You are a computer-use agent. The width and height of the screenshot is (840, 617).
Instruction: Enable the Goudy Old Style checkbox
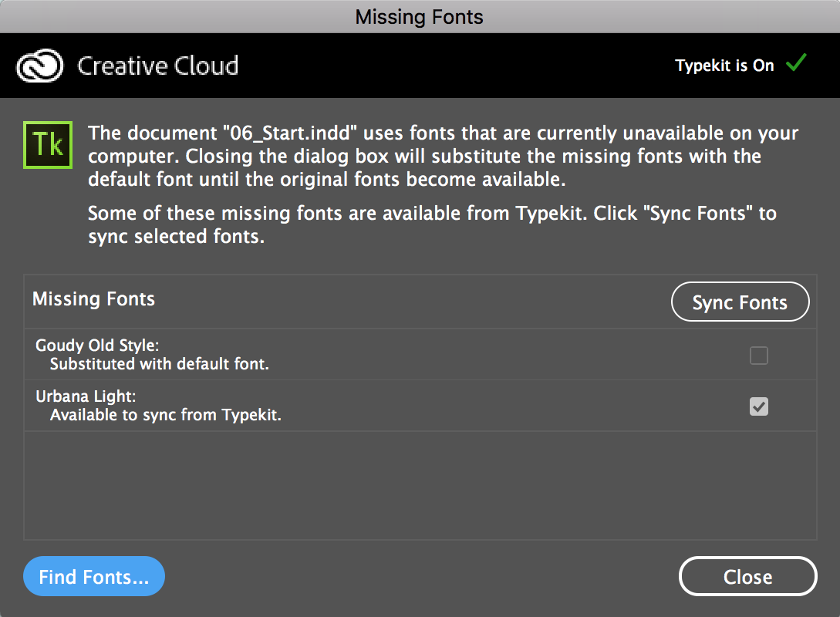[x=758, y=355]
